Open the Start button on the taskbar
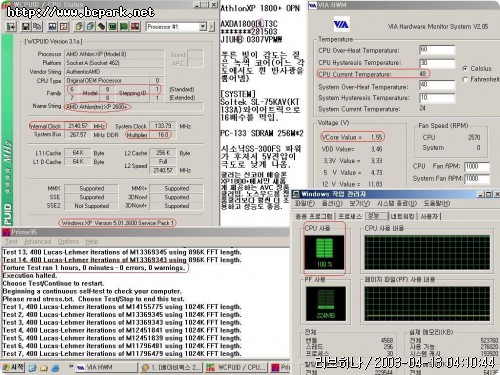Screen dimensions: 500x375 coord(13,367)
